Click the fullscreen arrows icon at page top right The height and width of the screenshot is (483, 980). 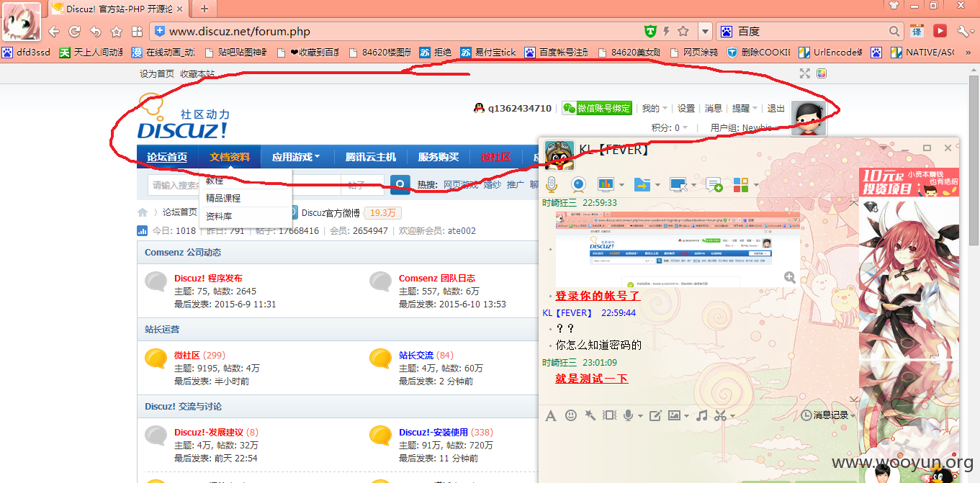point(805,73)
